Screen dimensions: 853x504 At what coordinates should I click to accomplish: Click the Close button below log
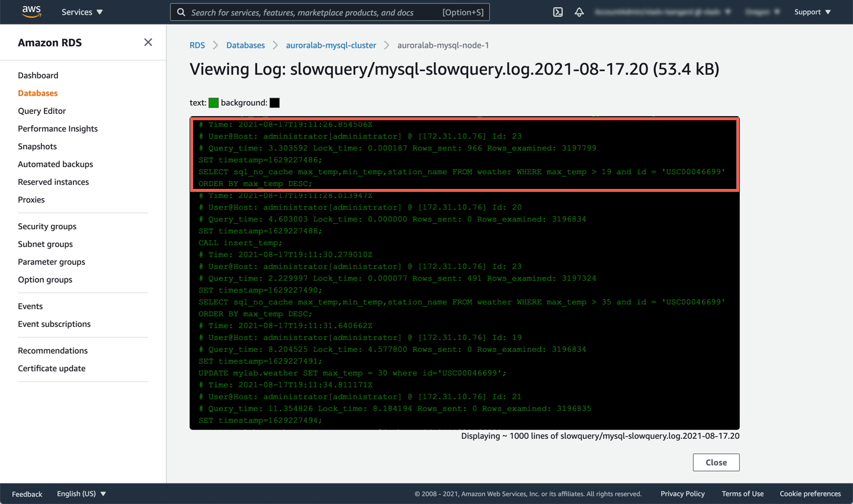716,463
